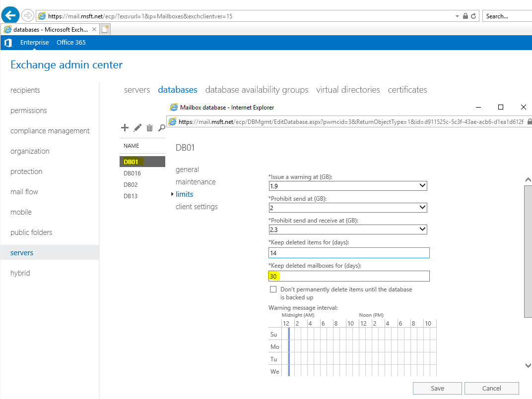The width and height of the screenshot is (532, 399).
Task: Go back with browser back arrow
Action: point(10,15)
